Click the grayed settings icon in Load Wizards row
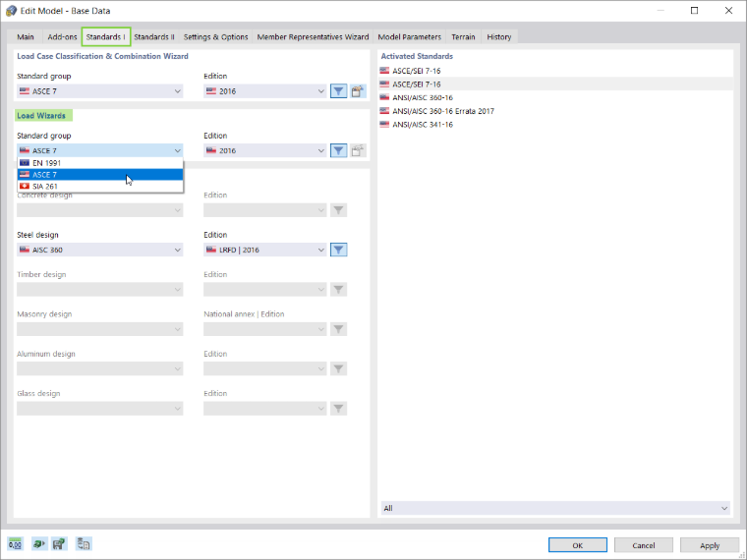This screenshot has width=747, height=560. [x=358, y=150]
